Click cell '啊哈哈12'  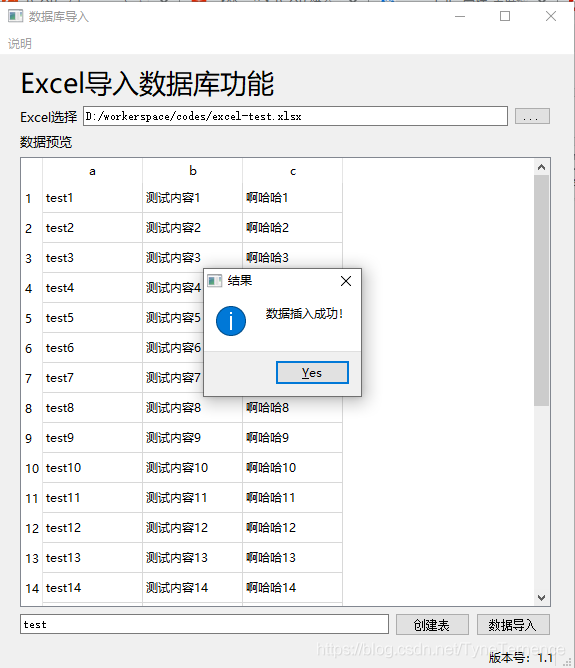(293, 528)
